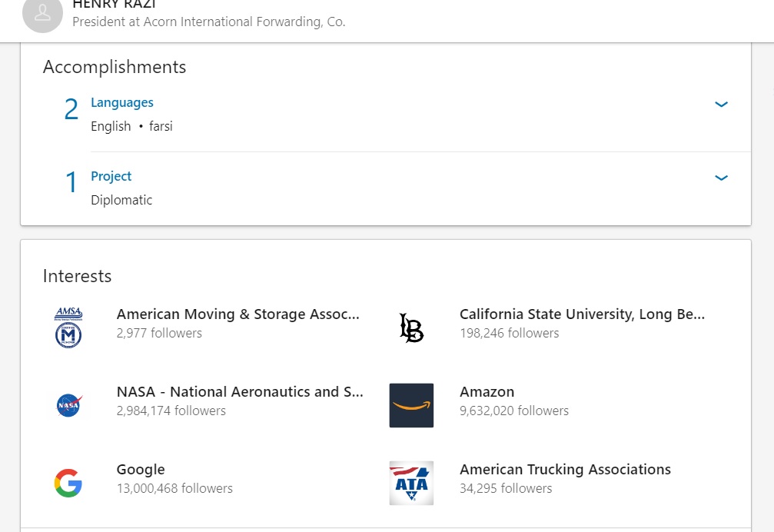Click Amazon's 9,632,020 followers text
This screenshot has height=532, width=774.
click(514, 411)
